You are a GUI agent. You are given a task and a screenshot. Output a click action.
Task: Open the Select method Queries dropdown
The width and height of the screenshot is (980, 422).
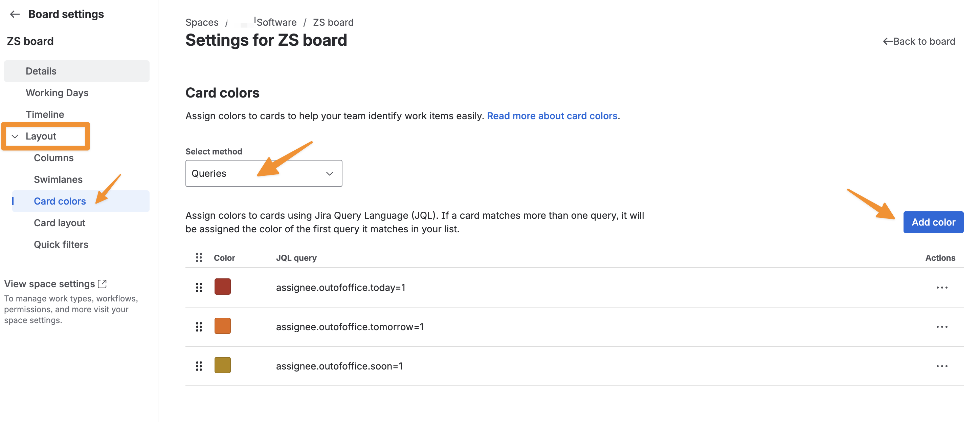(x=263, y=173)
